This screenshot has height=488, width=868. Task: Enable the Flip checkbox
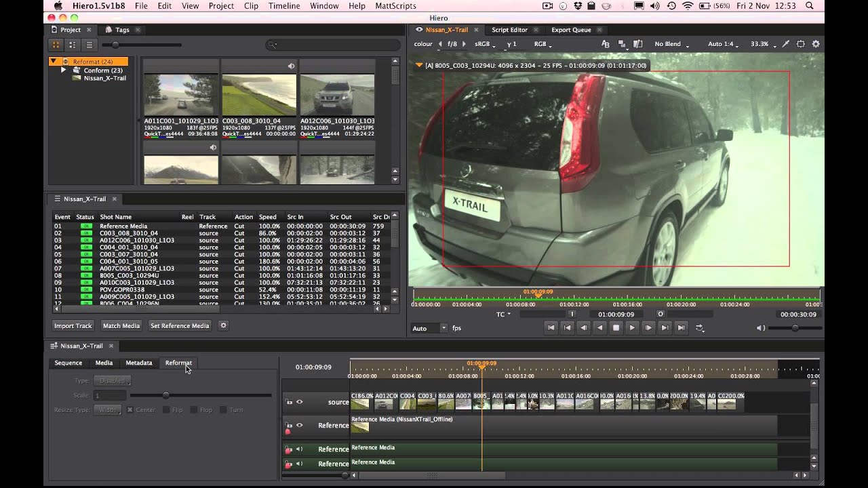click(x=166, y=410)
